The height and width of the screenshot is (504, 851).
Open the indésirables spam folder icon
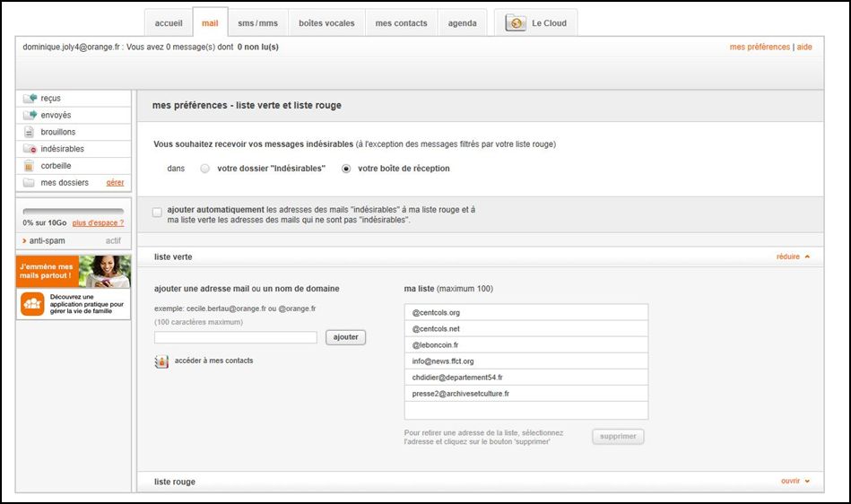coord(30,149)
